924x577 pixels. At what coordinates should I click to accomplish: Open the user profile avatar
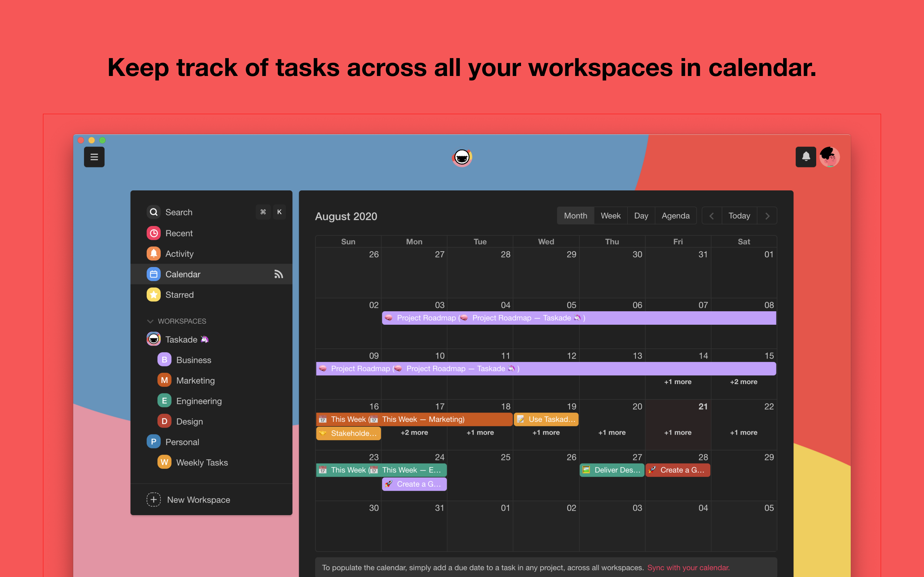pos(829,157)
